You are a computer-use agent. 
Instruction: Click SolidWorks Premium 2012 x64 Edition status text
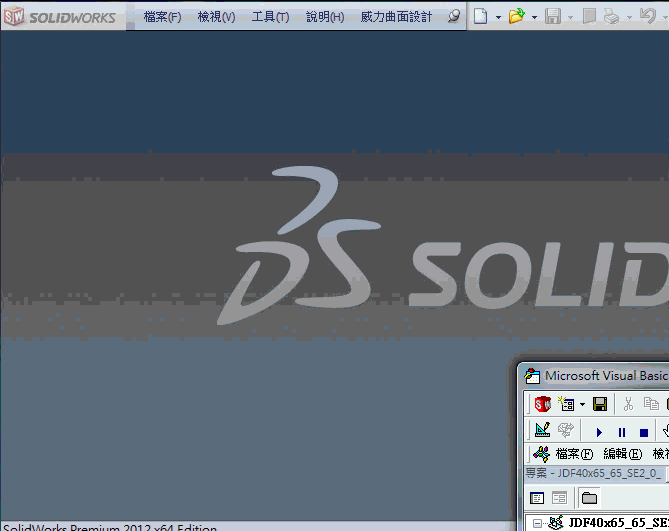tap(110, 527)
